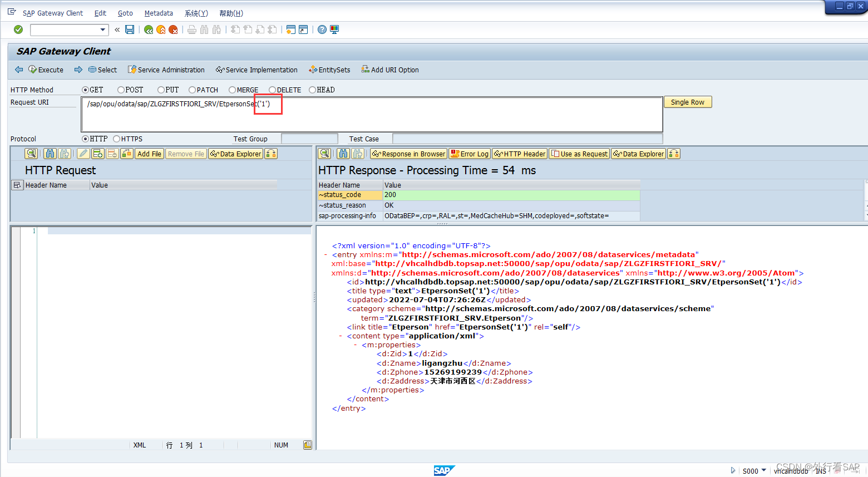Click the Execute button

46,70
